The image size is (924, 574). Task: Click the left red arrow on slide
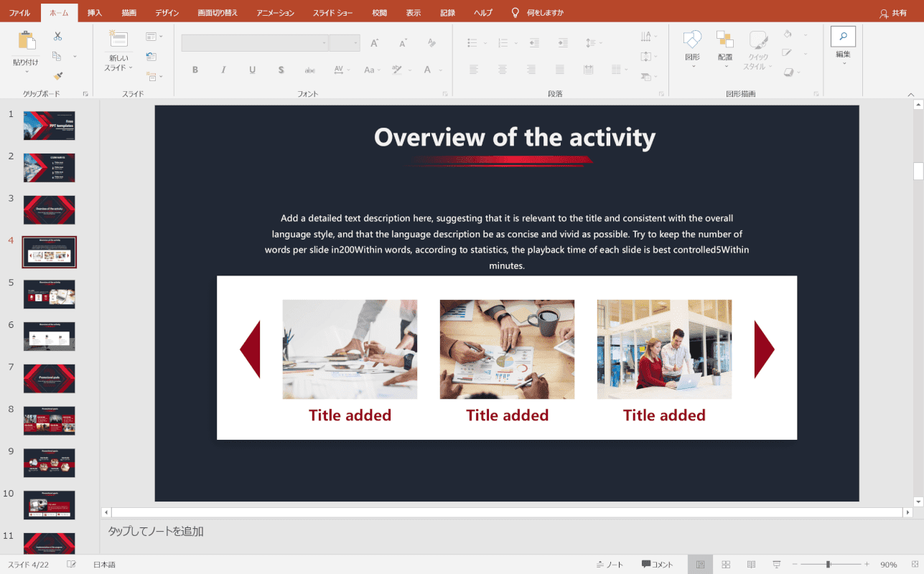(x=250, y=349)
